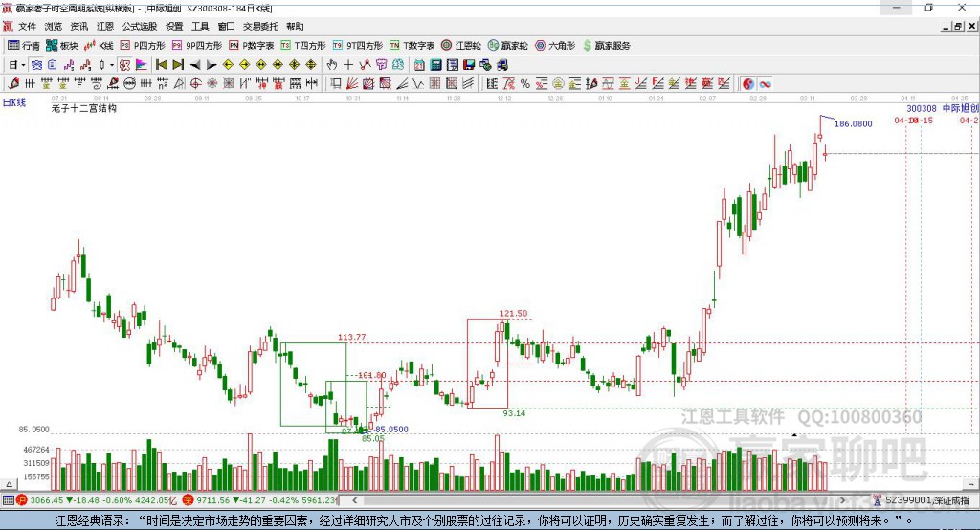Click the 121.50 high price label
Image resolution: width=980 pixels, height=530 pixels.
pyautogui.click(x=513, y=314)
